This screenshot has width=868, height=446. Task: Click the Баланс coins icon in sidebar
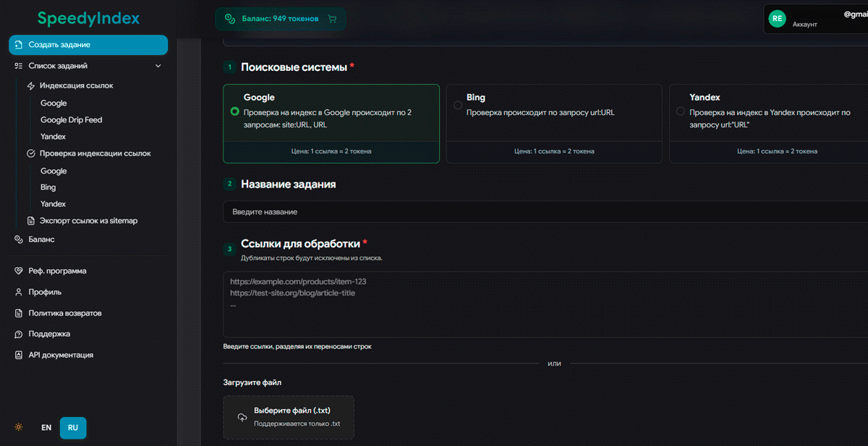coord(19,240)
